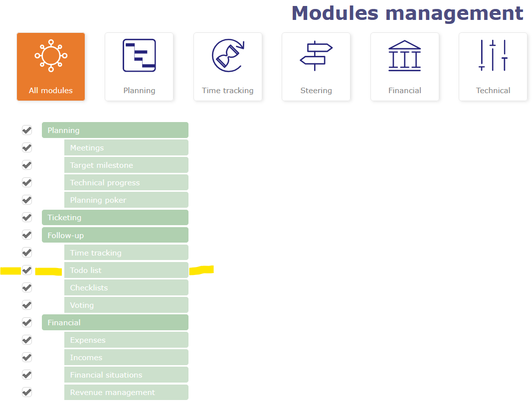The image size is (532, 402).
Task: Select the Ticketing module bar
Action: (x=115, y=217)
